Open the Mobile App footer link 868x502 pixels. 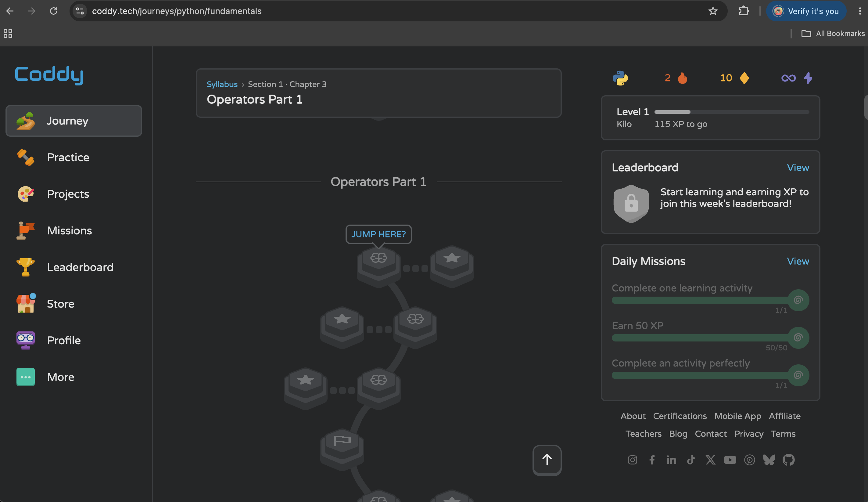[x=737, y=416]
